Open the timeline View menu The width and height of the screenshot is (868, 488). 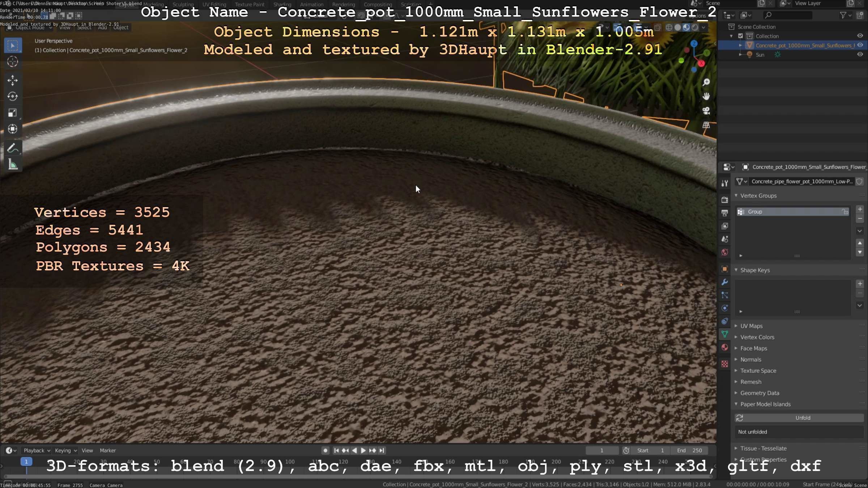point(87,450)
